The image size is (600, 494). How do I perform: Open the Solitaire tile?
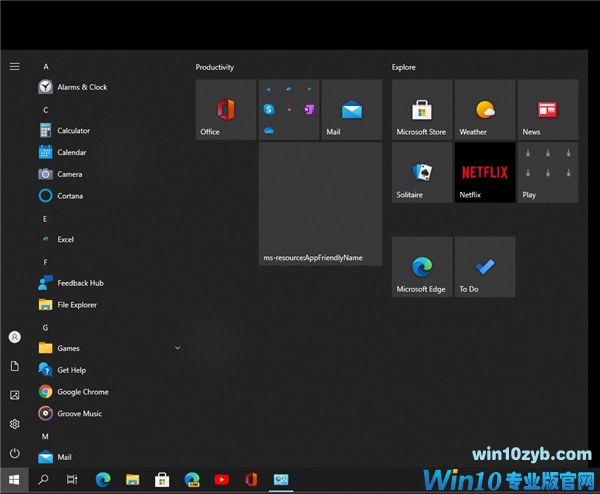421,172
